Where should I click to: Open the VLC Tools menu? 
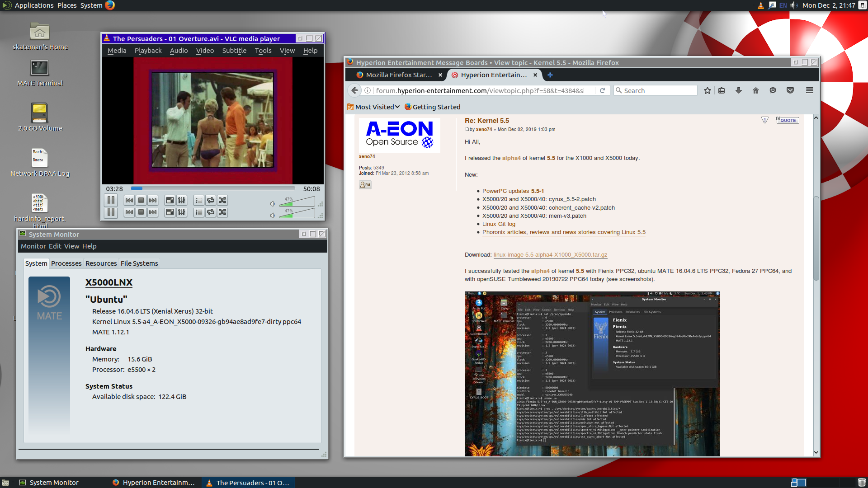pos(263,51)
